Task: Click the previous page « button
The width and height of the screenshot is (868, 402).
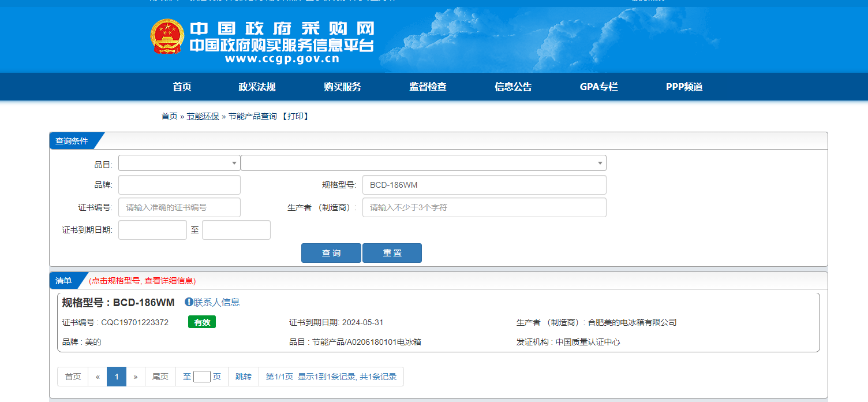Action: 98,377
